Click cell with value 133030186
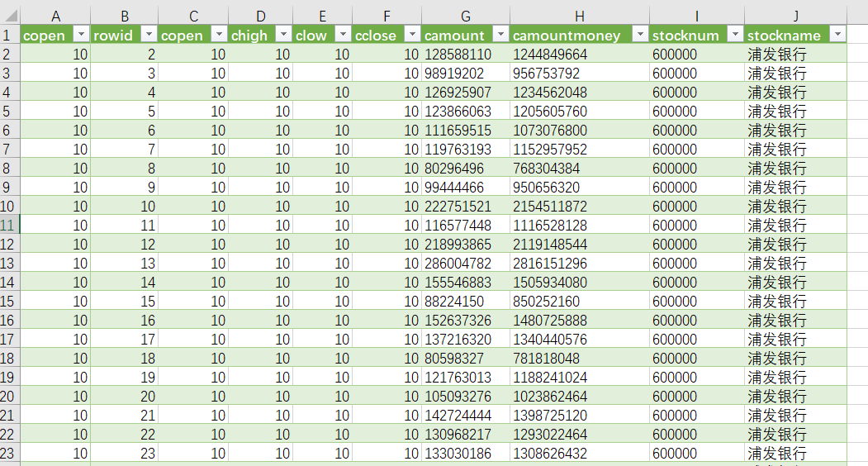This screenshot has height=466, width=868. [466, 454]
